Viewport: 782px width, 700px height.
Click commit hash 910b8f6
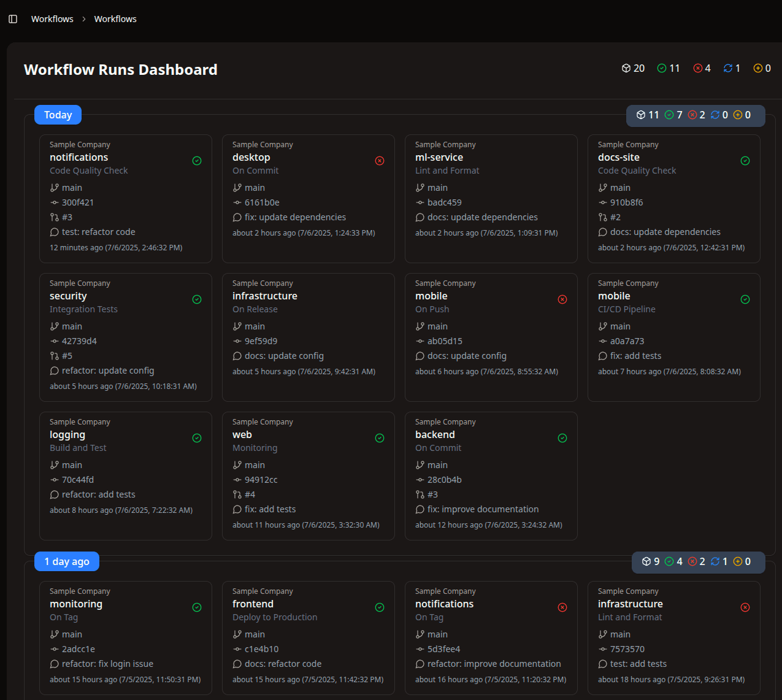(x=627, y=202)
